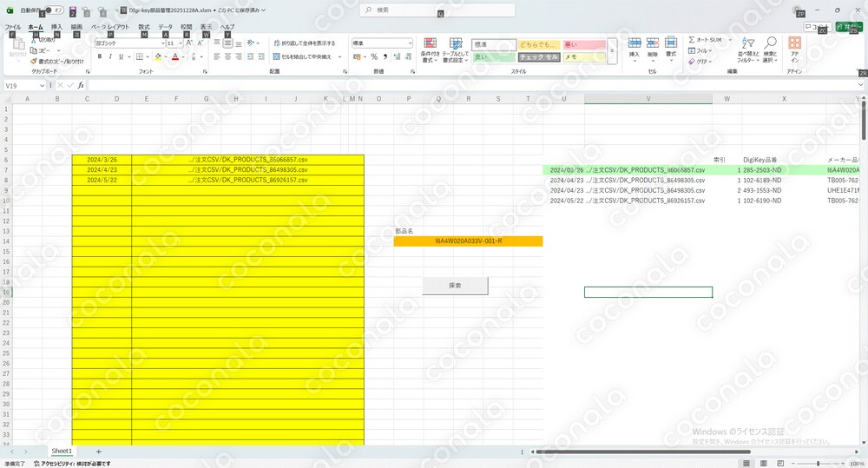Image resolution: width=868 pixels, height=468 pixels.
Task: Add a new sheet with the plus button
Action: tap(99, 452)
